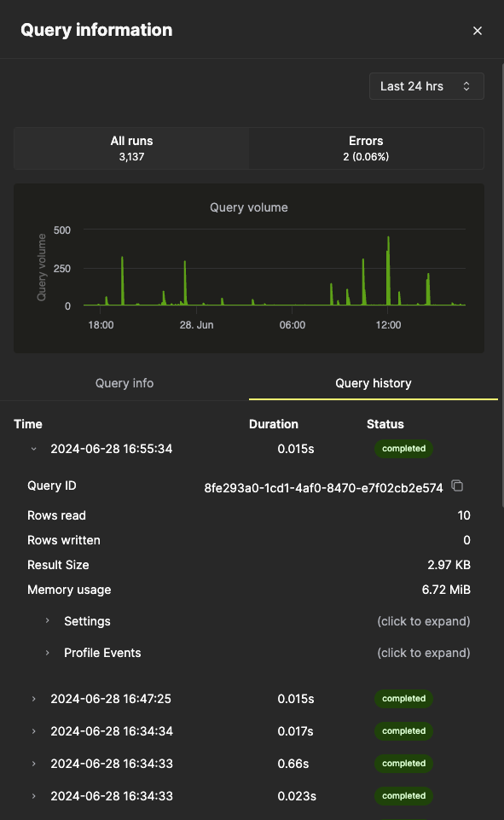Show only Errors runs
This screenshot has width=504, height=820.
[x=366, y=148]
